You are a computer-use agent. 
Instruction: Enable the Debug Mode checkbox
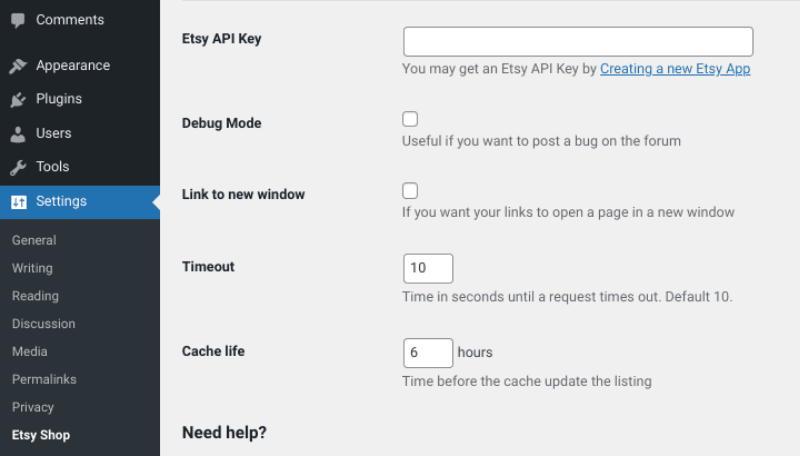410,119
